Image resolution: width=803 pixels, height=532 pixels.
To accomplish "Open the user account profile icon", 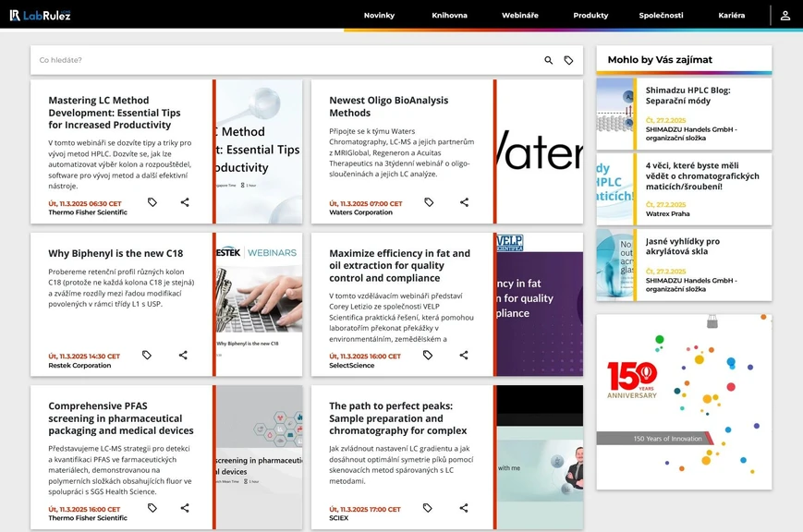I will click(785, 16).
